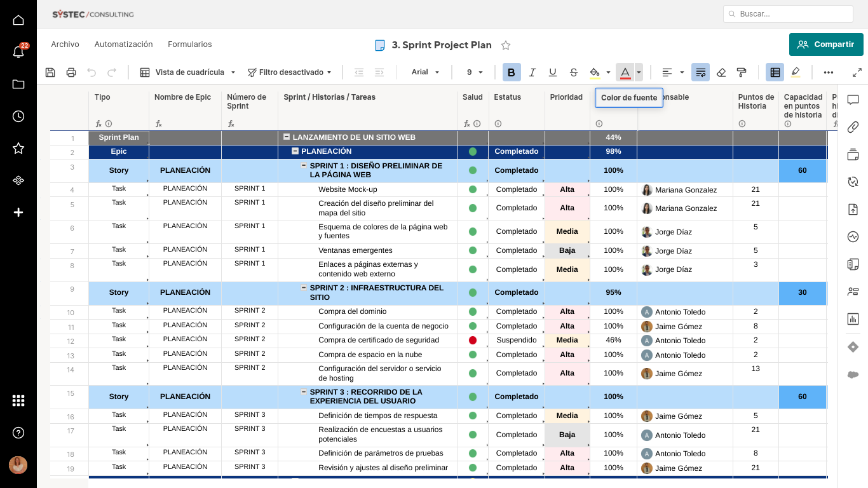The width and height of the screenshot is (868, 488).
Task: Open Summary sheet icon in right panel
Action: click(853, 264)
